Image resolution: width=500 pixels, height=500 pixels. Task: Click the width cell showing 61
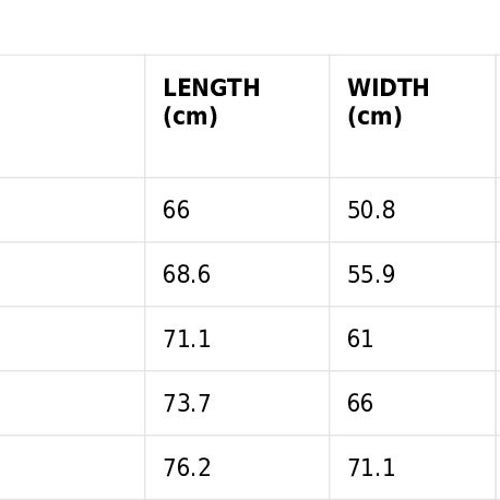coord(412,339)
